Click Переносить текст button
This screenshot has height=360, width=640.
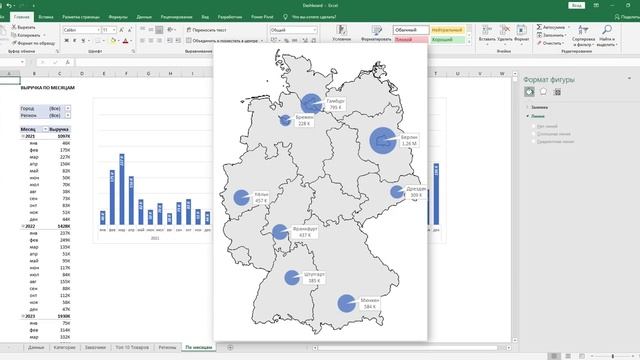point(206,30)
